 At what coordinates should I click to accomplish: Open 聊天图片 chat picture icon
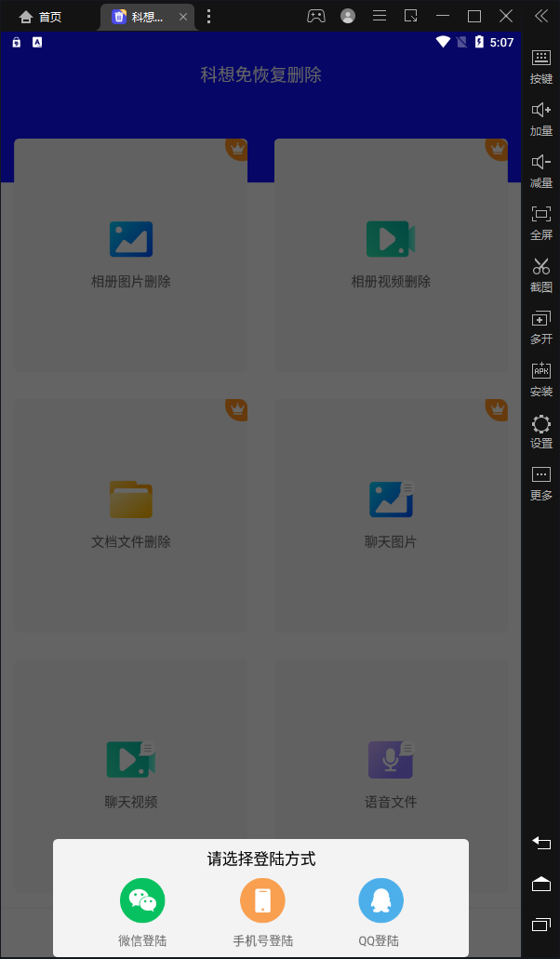click(392, 499)
